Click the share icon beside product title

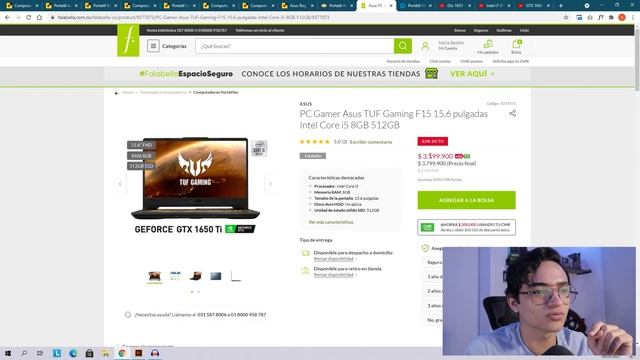[512, 113]
